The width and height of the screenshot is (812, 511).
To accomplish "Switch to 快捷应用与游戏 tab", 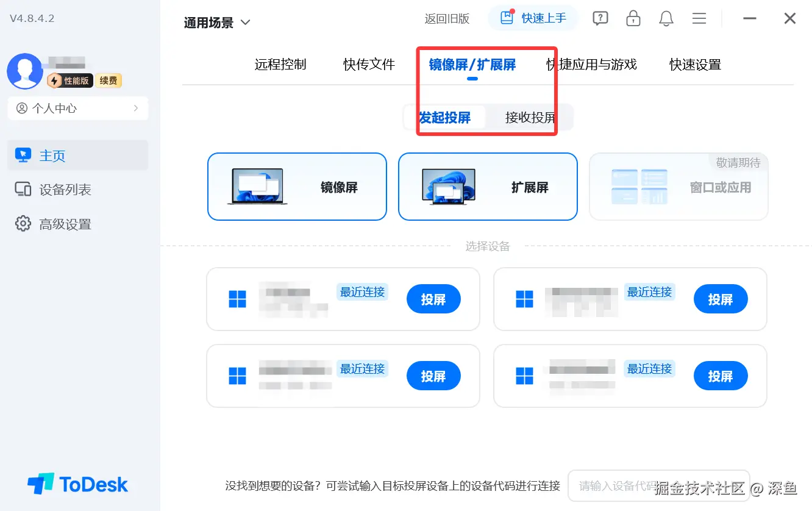I will tap(591, 65).
